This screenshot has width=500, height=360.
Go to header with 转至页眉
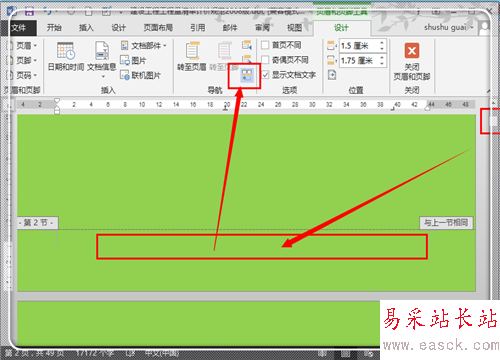pos(192,56)
